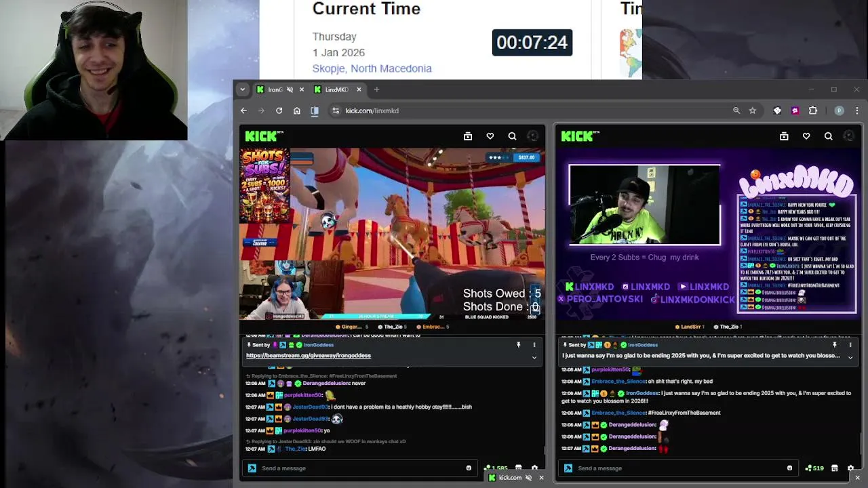Open user avatar in right Kick pane
868x488 pixels.
click(849, 136)
